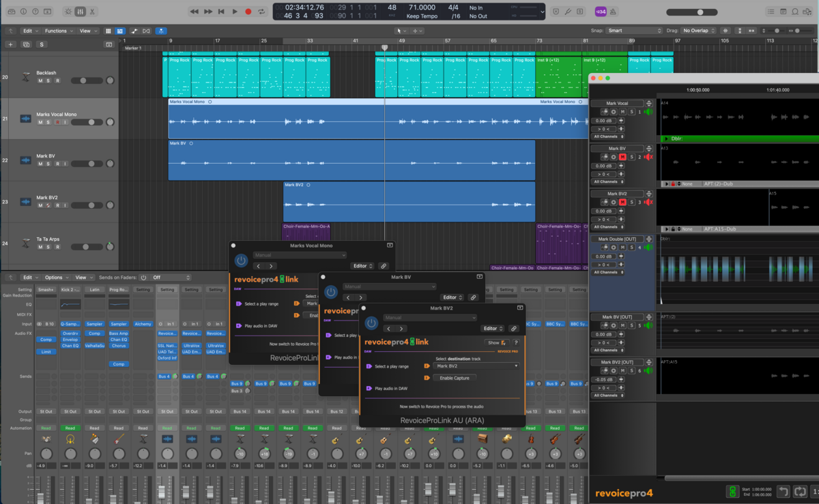The width and height of the screenshot is (819, 504).
Task: Click the speaker icon on Mark Vocal track
Action: (648, 112)
